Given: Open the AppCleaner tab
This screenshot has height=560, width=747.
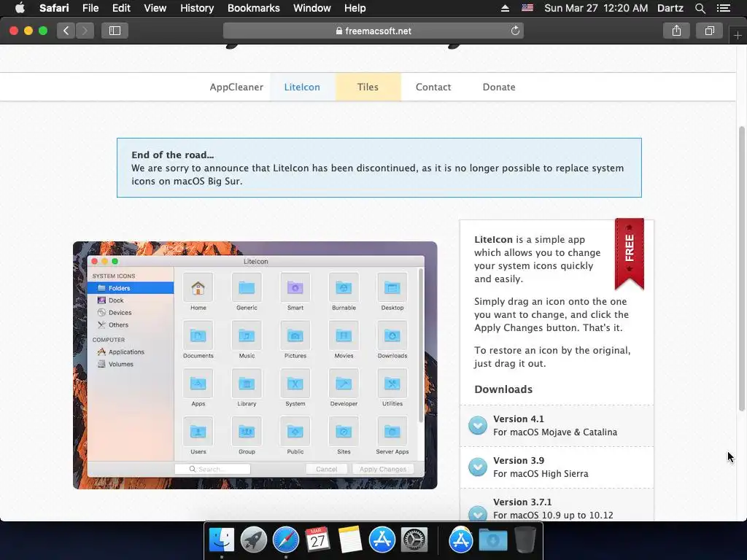Looking at the screenshot, I should click(236, 87).
